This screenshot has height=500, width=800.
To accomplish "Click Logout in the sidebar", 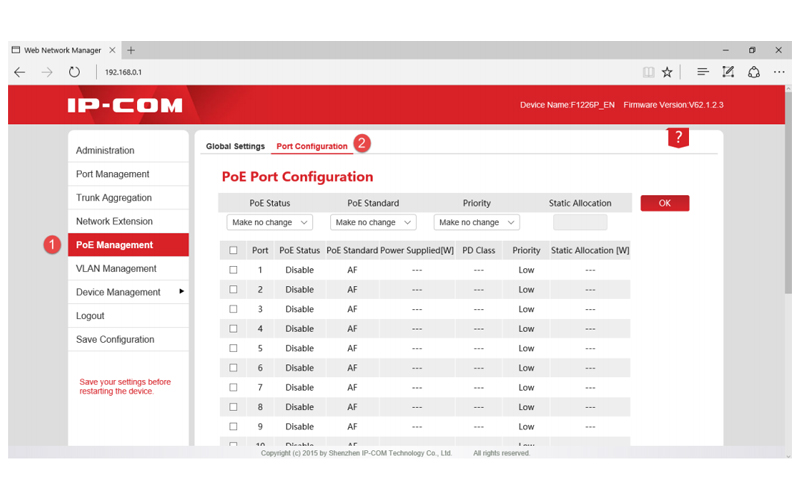I will (129, 316).
